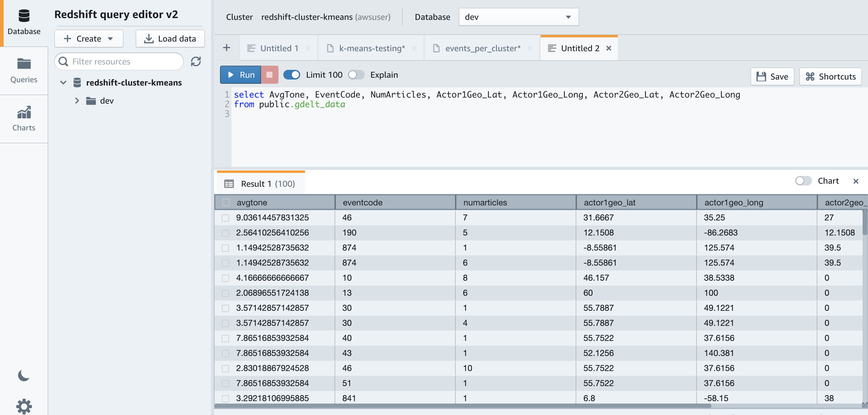Expand the dev folder tree node

click(77, 101)
